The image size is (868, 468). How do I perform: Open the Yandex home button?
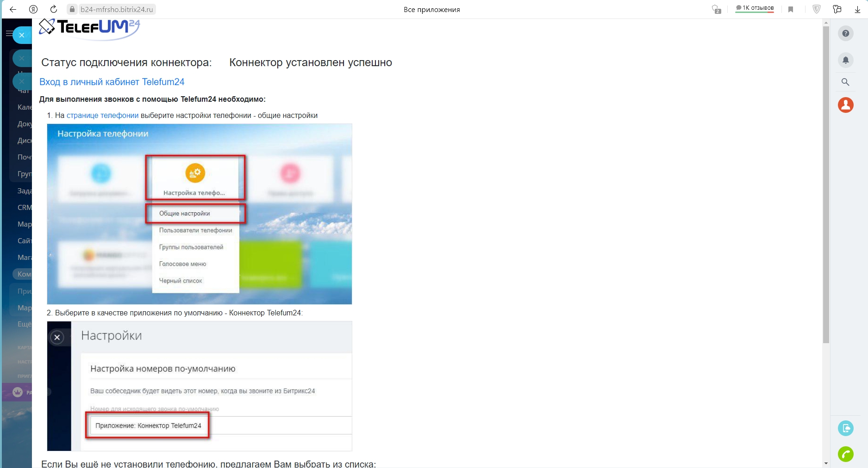pos(33,9)
